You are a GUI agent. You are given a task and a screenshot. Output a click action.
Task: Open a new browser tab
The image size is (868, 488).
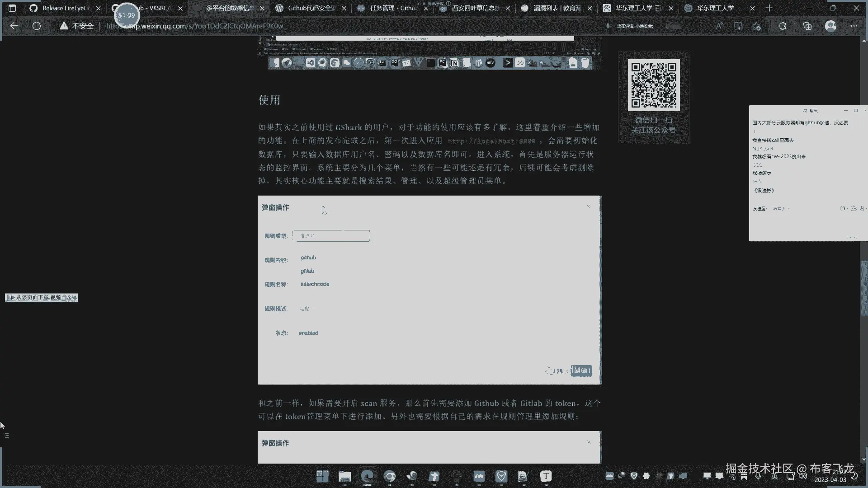click(x=769, y=8)
